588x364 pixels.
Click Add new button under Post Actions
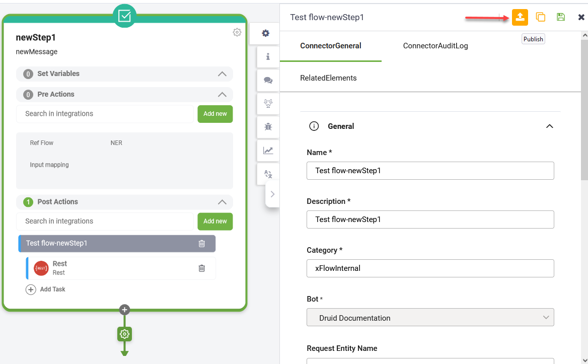pyautogui.click(x=215, y=222)
